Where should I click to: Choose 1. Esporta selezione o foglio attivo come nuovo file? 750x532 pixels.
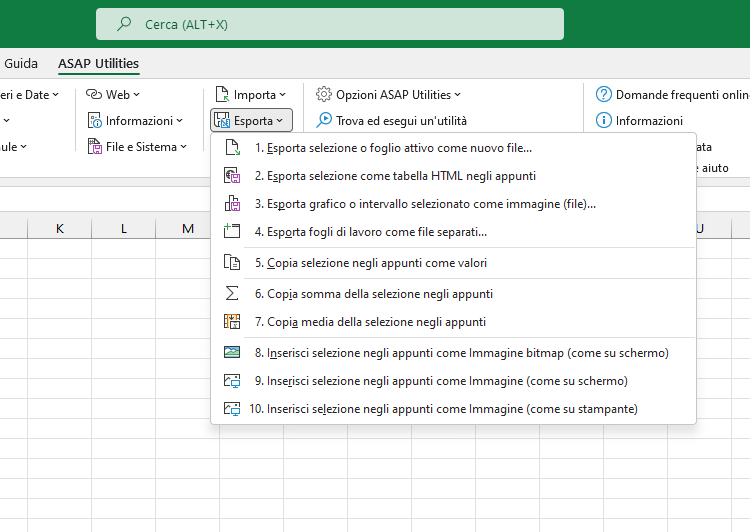[453, 148]
